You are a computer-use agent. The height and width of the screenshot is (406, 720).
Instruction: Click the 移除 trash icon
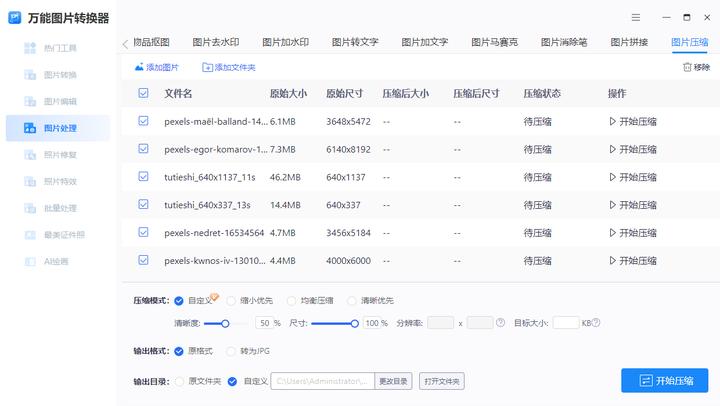(x=687, y=67)
